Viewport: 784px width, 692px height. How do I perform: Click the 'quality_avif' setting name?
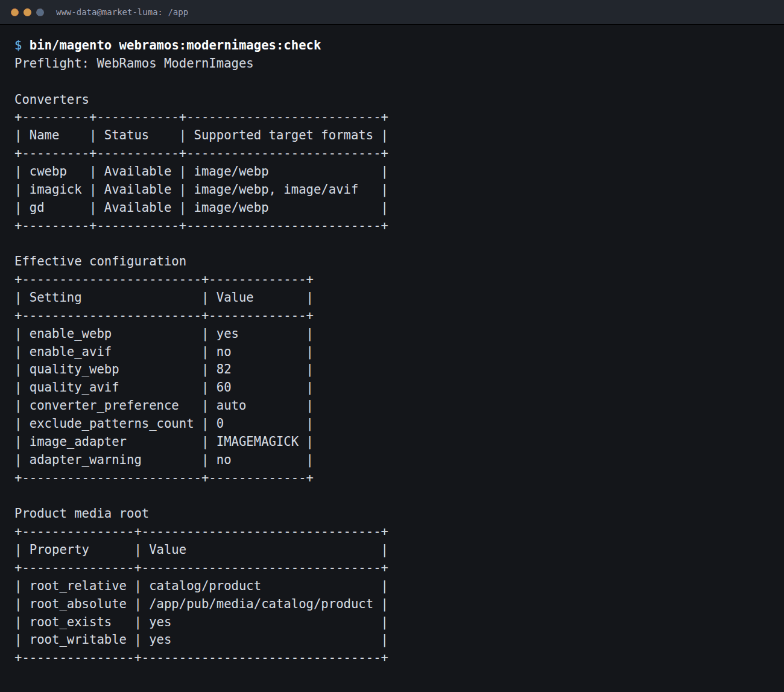74,387
